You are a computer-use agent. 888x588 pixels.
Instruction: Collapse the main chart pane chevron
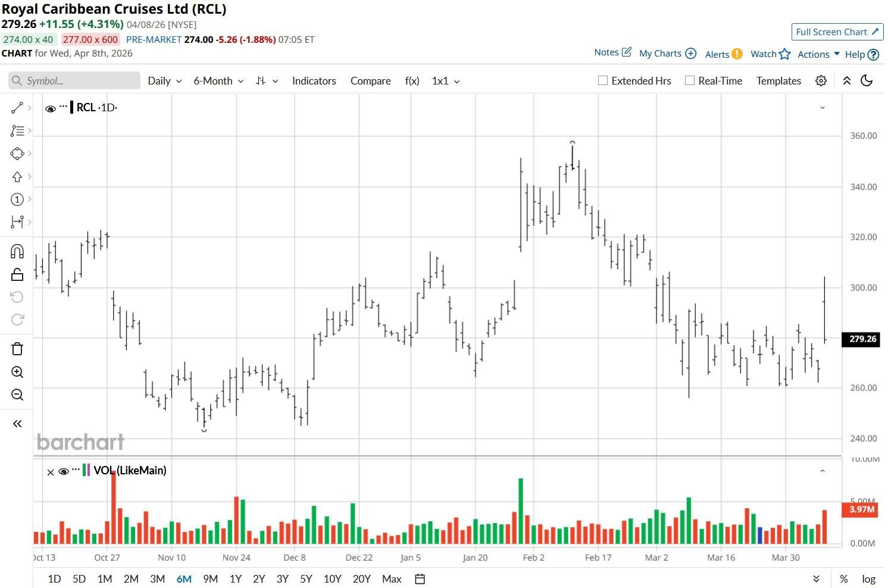click(823, 108)
